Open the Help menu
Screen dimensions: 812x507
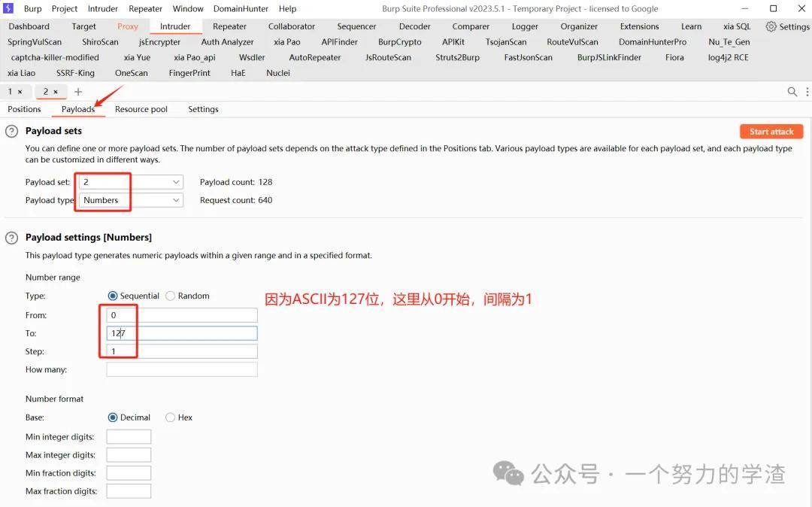[287, 9]
